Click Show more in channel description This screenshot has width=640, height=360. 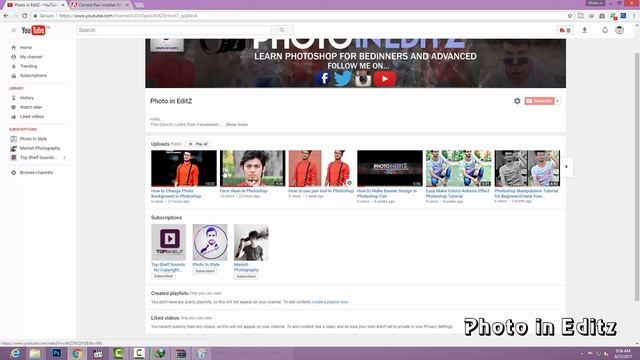pyautogui.click(x=237, y=124)
